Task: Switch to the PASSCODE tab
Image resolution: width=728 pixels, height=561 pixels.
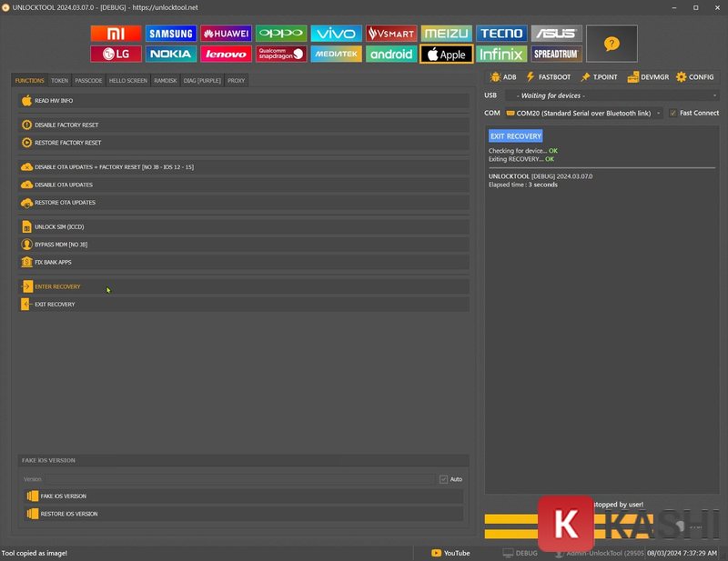Action: pyautogui.click(x=88, y=80)
